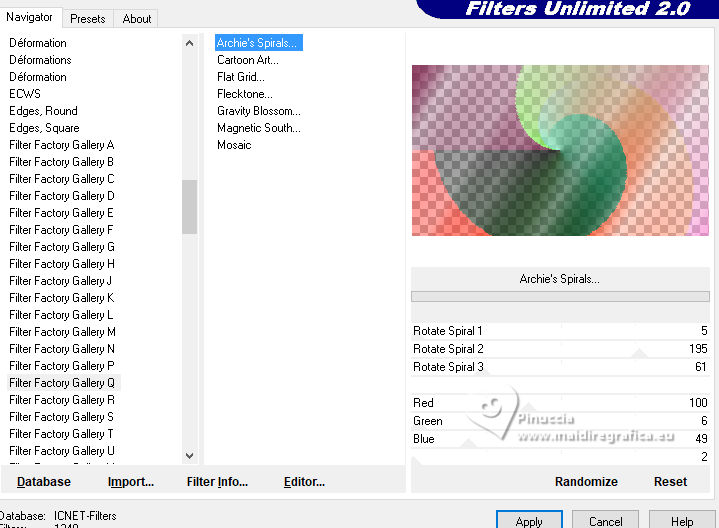Click the category list scrollbar thumb
Screen dimensions: 719x528
pos(189,206)
